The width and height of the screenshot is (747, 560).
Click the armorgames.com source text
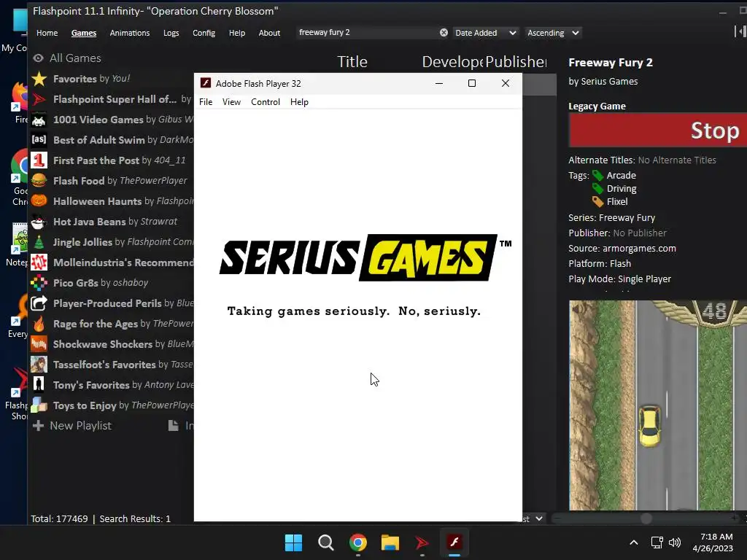click(x=639, y=249)
